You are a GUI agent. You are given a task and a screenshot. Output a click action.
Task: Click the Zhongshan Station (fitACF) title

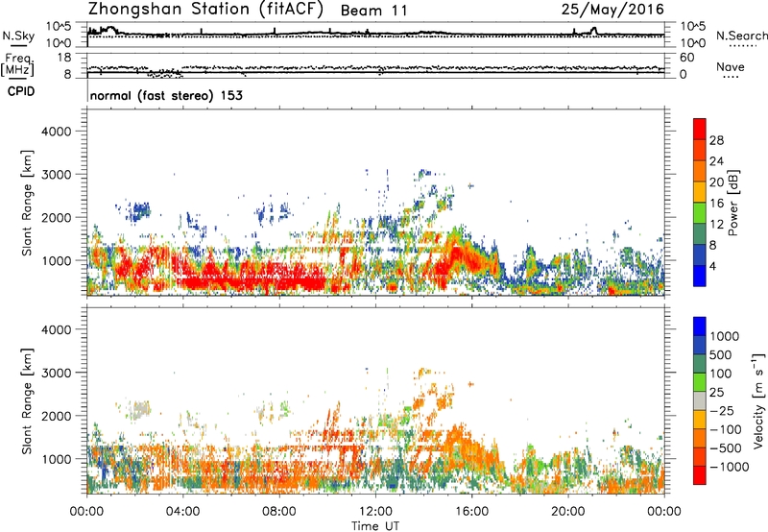click(x=205, y=9)
